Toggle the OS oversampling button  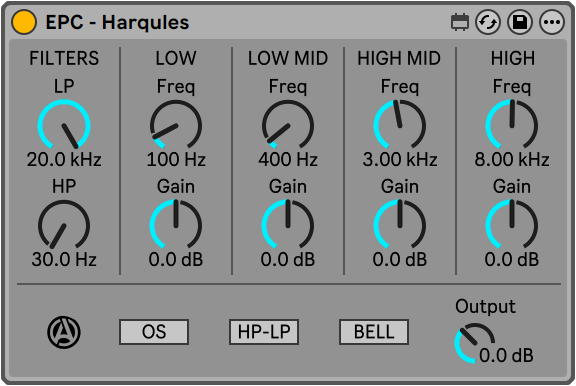click(154, 332)
